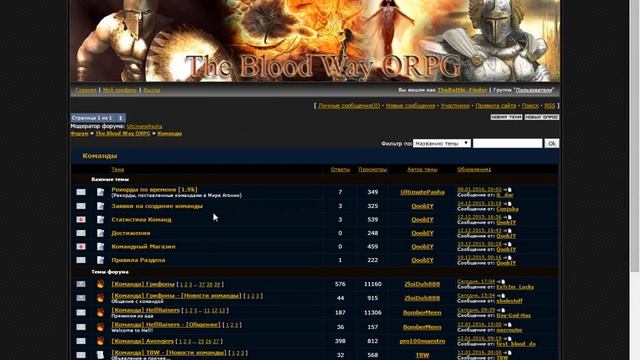Click the TheBattle_Finder username link
This screenshot has height=360, width=640.
point(462,90)
